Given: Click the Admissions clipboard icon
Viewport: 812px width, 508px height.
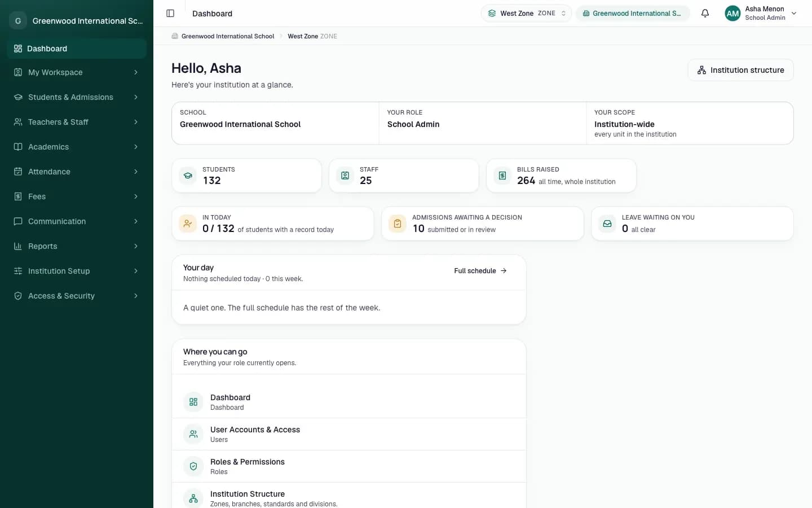Looking at the screenshot, I should pyautogui.click(x=398, y=224).
